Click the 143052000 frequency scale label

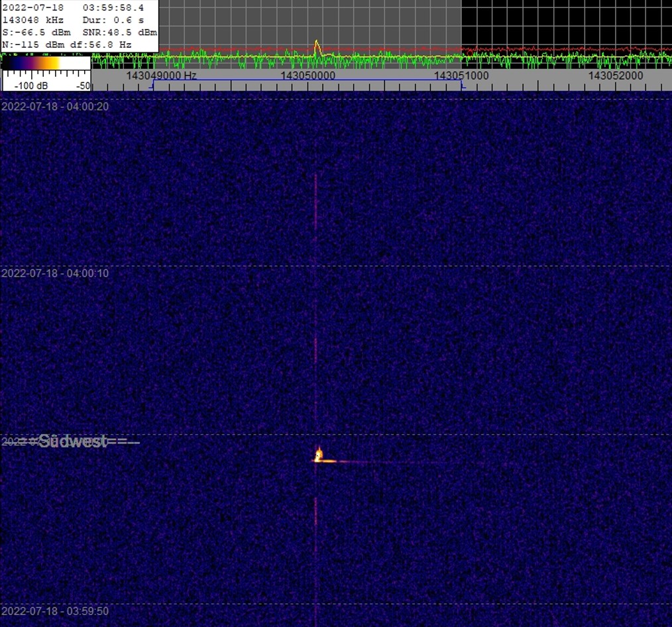616,76
